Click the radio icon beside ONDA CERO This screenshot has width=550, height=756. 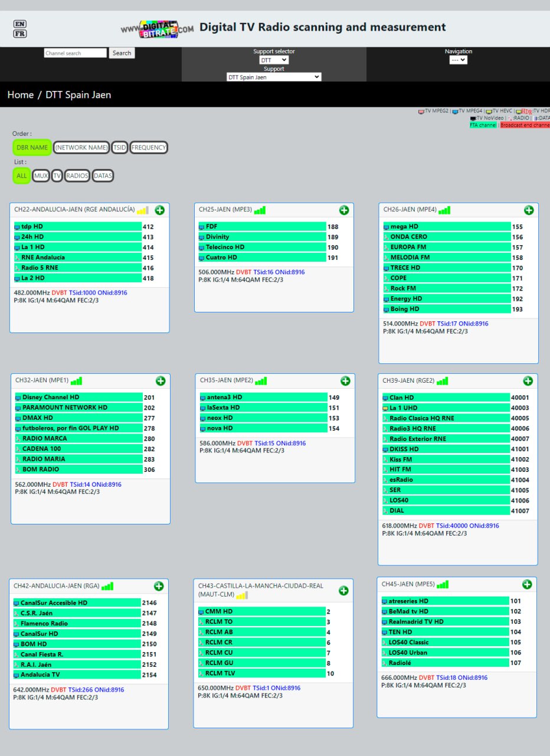[387, 237]
